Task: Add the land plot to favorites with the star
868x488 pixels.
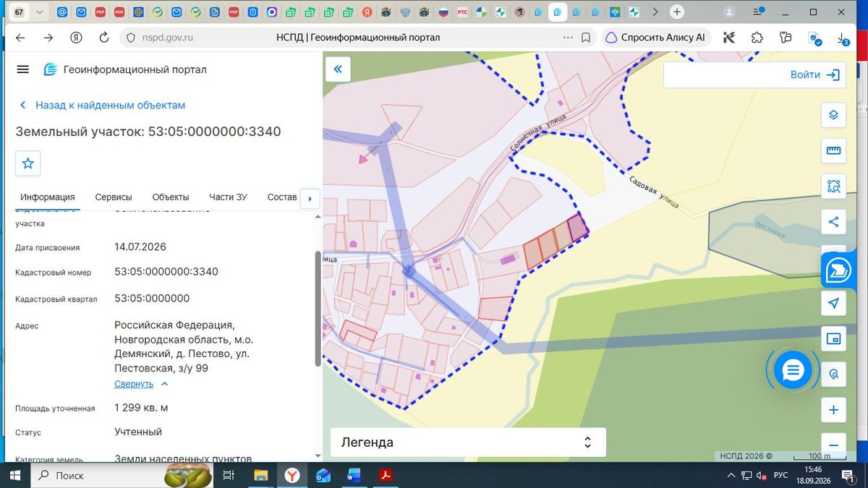Action: click(28, 163)
